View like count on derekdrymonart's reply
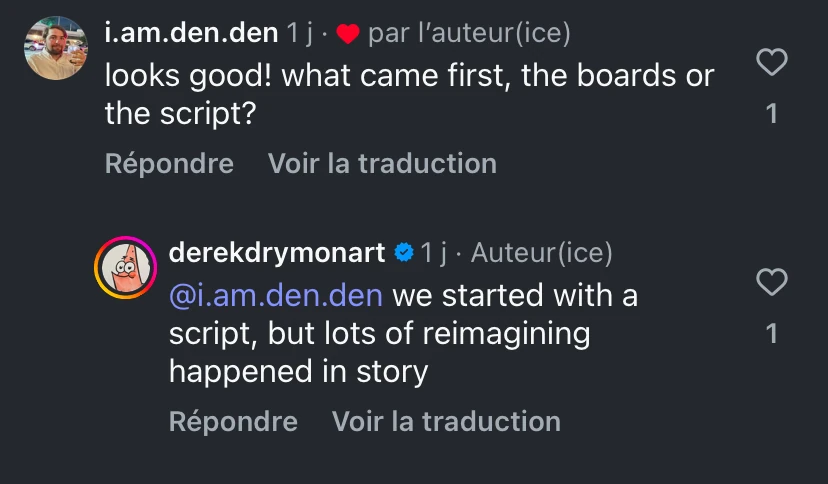This screenshot has width=828, height=484. point(771,334)
